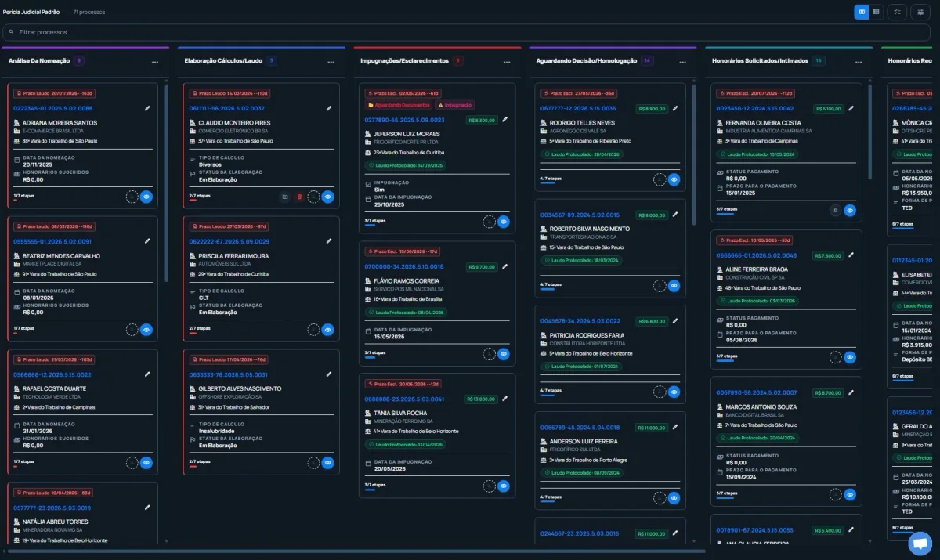The width and height of the screenshot is (940, 560).
Task: View Rodrigo Telles Neves card via eye button
Action: click(x=674, y=179)
